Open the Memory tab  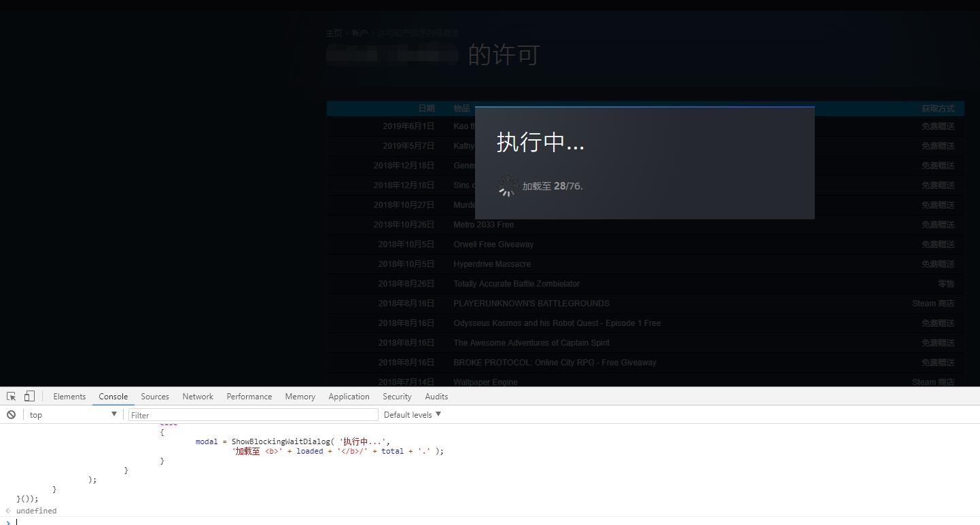[300, 397]
